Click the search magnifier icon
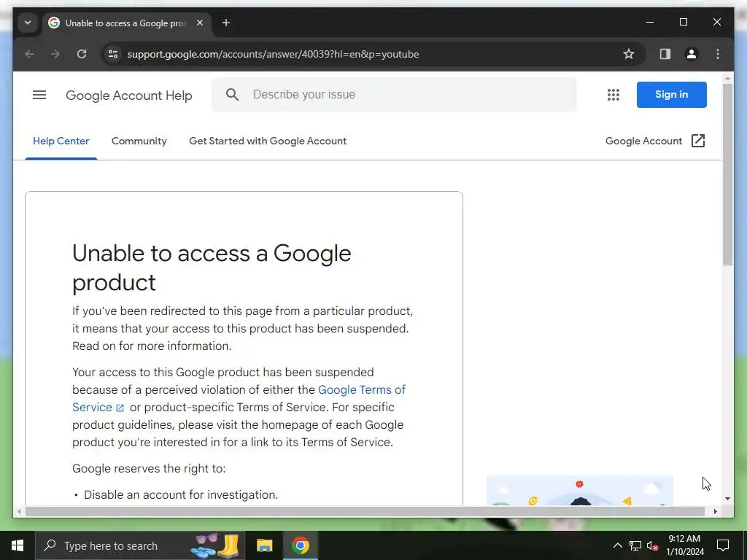Image resolution: width=747 pixels, height=560 pixels. click(232, 94)
